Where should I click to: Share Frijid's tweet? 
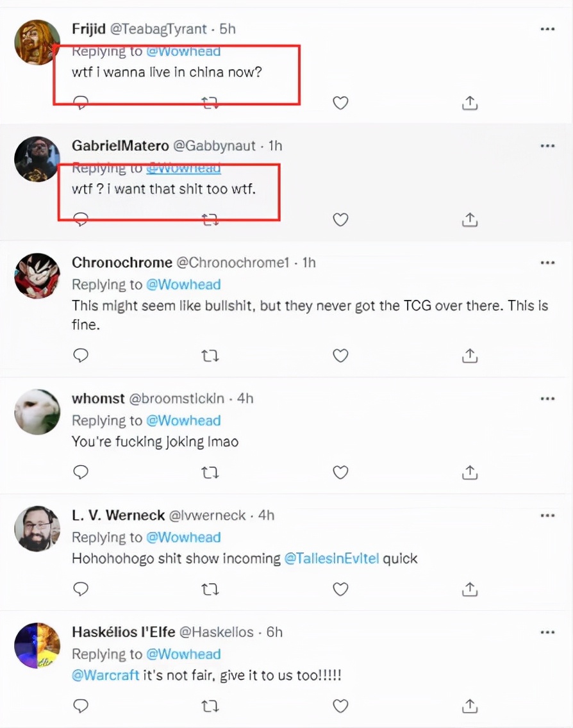tap(470, 103)
